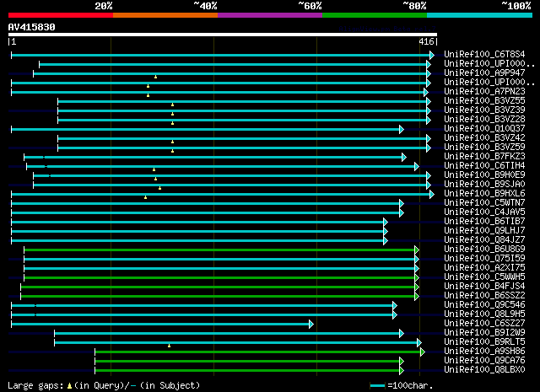The image size is (540, 392).
Task: Open hit UniRef100_C6T8S4
Action: 484,55
